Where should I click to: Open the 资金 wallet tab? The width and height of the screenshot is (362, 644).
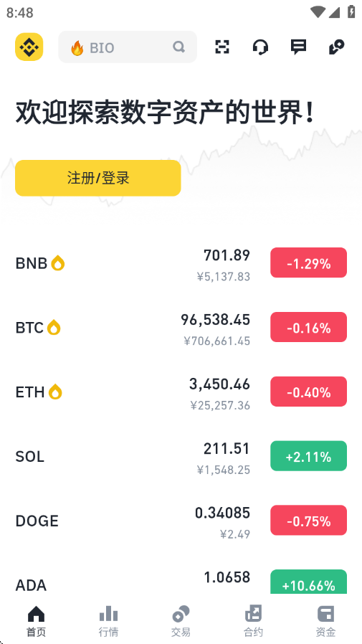click(326, 621)
